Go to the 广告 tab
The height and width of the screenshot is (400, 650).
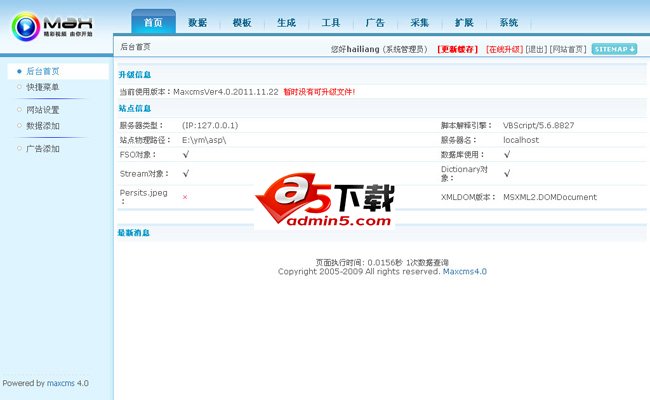pos(375,22)
